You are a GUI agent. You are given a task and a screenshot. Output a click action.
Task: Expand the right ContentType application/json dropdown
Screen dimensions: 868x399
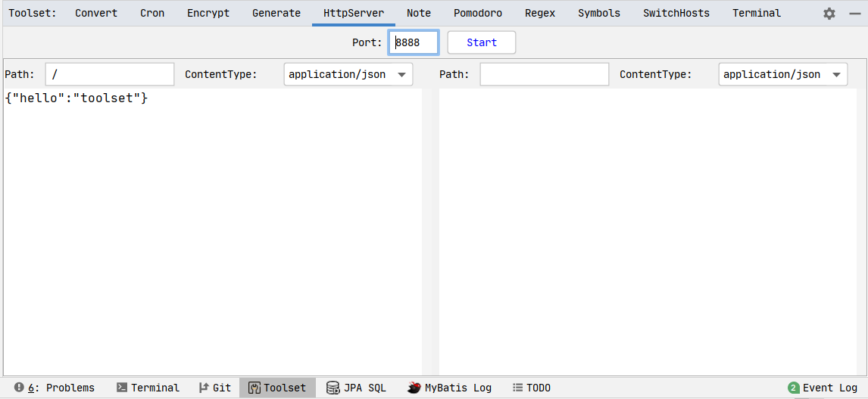[782, 74]
